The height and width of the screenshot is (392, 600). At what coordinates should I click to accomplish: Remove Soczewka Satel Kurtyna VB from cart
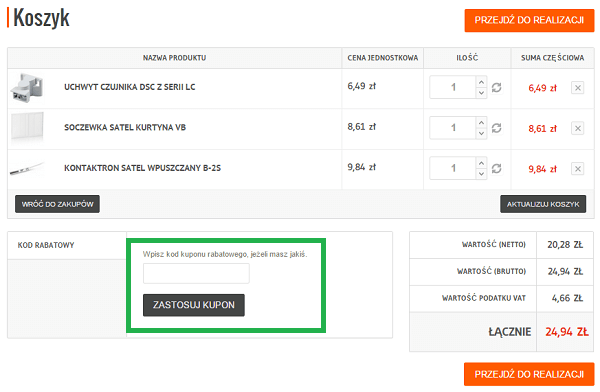point(577,128)
